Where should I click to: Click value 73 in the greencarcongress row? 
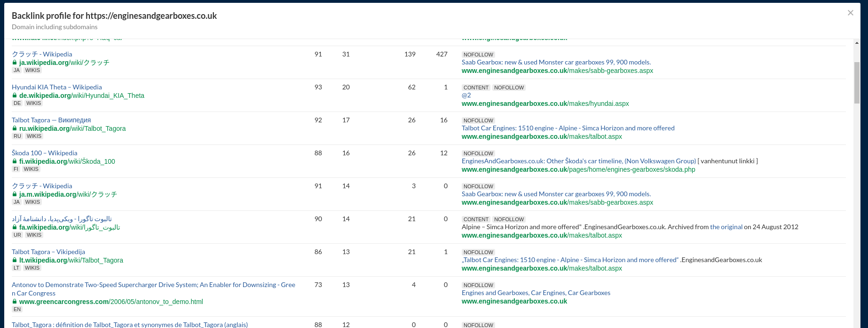tap(318, 285)
